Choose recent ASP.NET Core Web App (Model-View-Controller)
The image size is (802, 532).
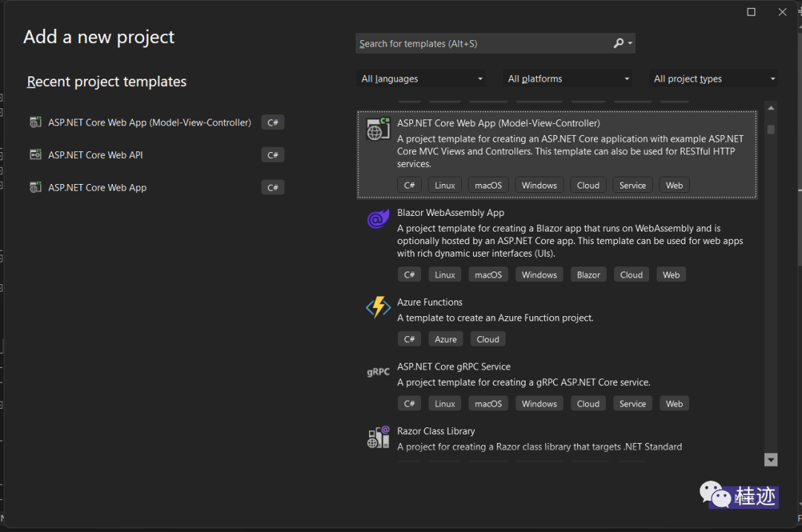pyautogui.click(x=149, y=122)
